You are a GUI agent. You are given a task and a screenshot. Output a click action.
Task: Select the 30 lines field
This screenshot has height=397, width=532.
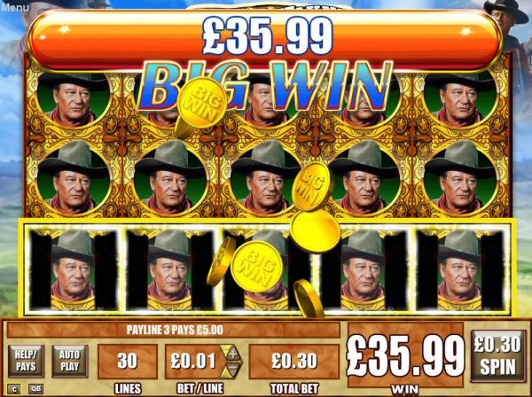tap(127, 362)
